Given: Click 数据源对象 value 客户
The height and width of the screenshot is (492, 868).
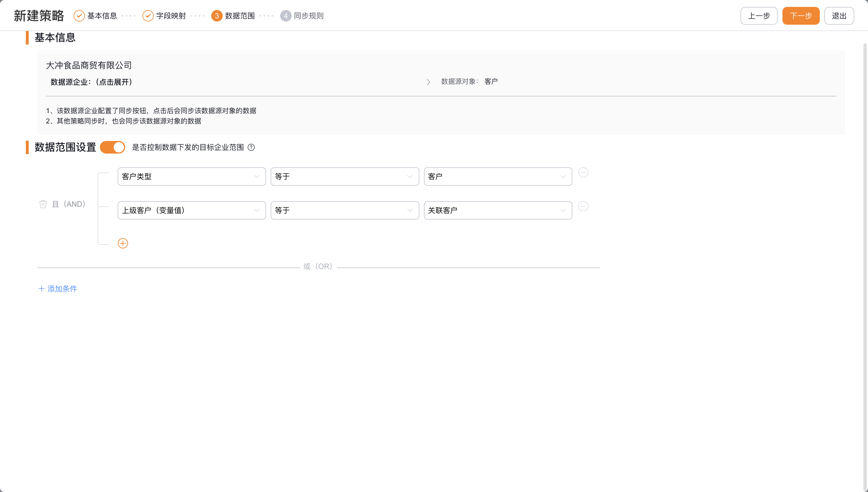Looking at the screenshot, I should [491, 82].
